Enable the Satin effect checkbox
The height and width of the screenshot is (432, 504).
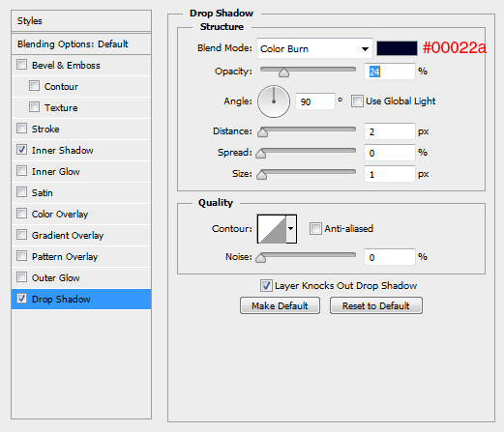(x=21, y=192)
